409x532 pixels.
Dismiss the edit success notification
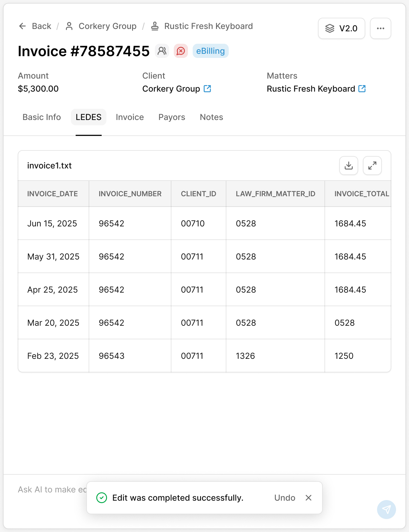click(x=309, y=498)
